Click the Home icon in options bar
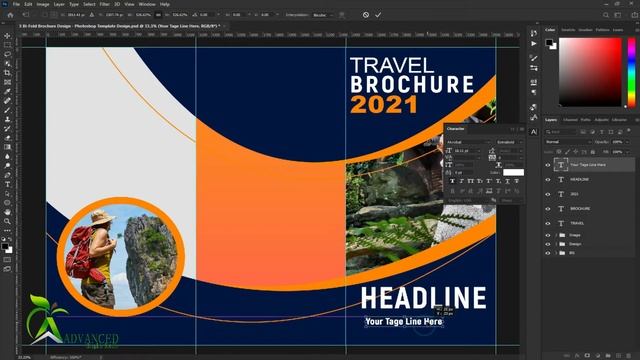The image size is (640, 360). tap(10, 15)
